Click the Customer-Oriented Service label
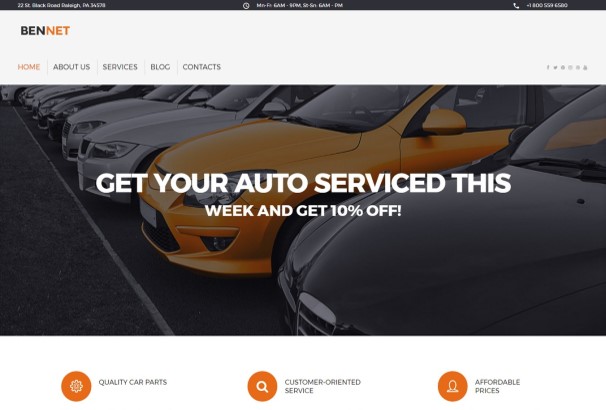This screenshot has height=410, width=606. tap(323, 386)
